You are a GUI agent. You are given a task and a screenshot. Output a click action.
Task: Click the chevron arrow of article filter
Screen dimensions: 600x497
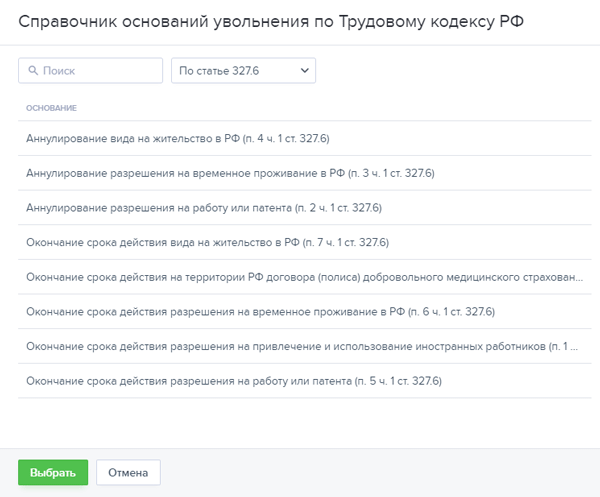coord(304,71)
